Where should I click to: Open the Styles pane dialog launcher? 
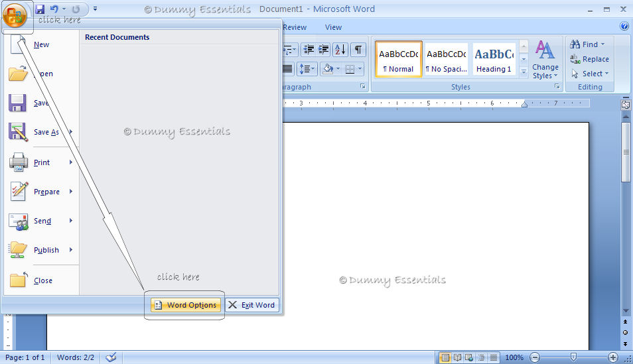click(x=557, y=86)
